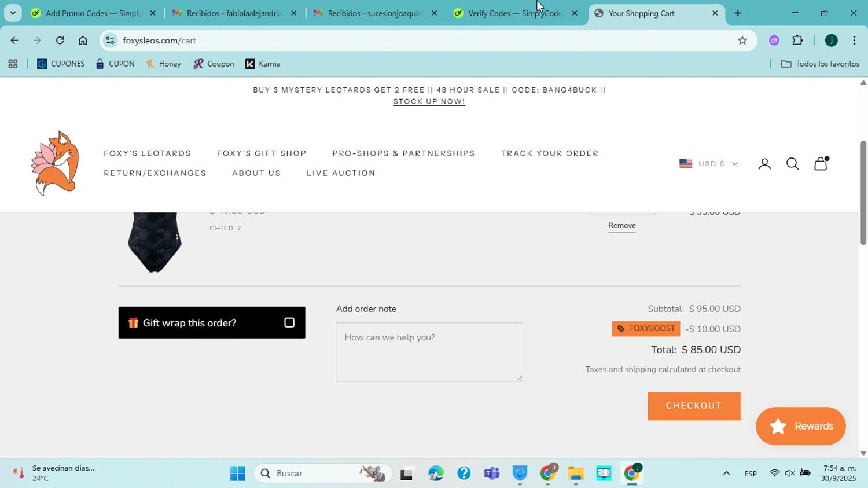Go to Track Your Order page

[x=550, y=153]
